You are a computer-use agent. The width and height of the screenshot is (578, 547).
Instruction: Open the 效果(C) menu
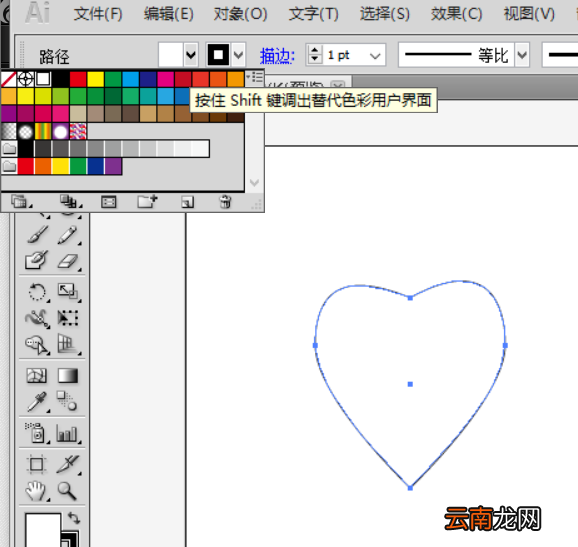tap(456, 14)
